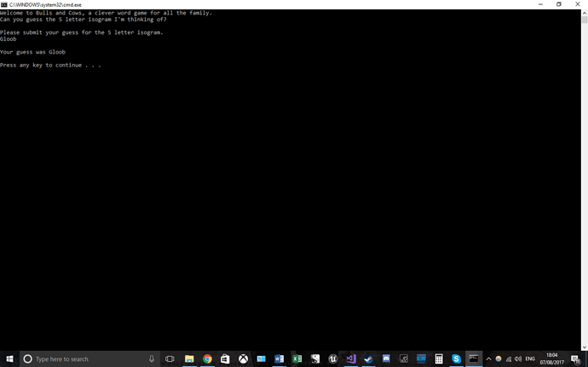Image resolution: width=588 pixels, height=367 pixels.
Task: Launch Microsoft Word from the taskbar
Action: click(279, 358)
